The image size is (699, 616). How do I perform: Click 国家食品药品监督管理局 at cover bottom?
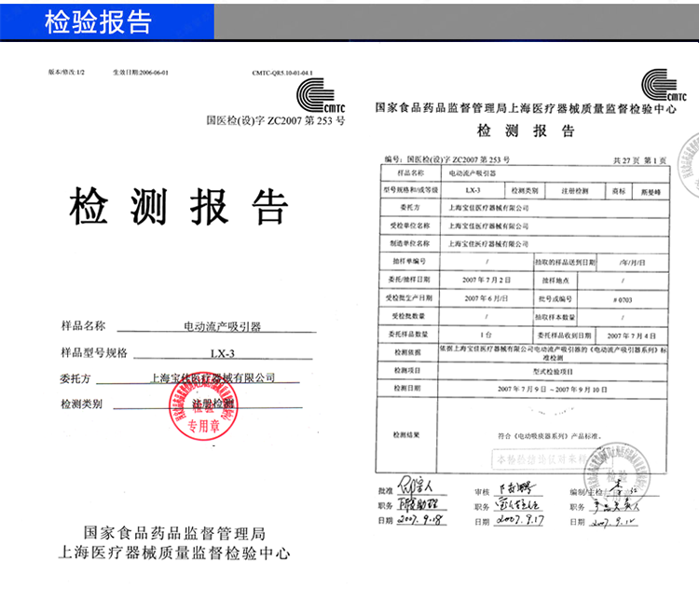tap(174, 533)
